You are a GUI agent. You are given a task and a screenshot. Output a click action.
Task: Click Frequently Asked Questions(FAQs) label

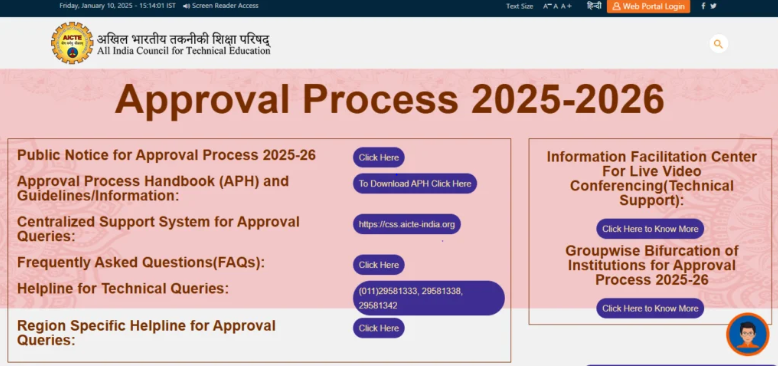click(x=141, y=262)
